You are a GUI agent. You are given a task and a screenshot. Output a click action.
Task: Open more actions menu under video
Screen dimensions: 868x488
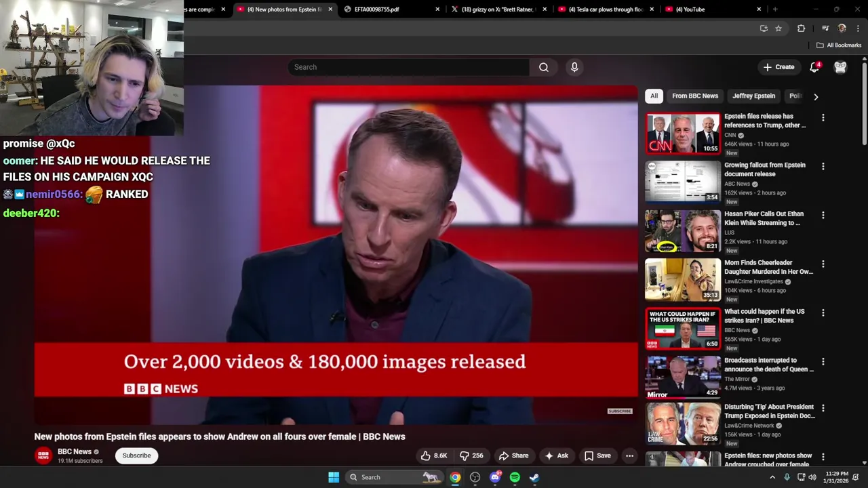click(x=629, y=455)
